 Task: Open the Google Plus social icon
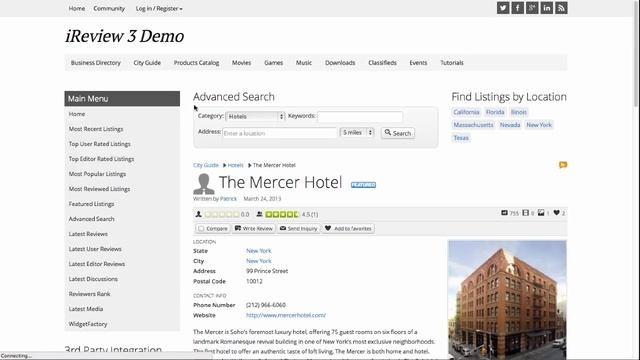coord(532,8)
